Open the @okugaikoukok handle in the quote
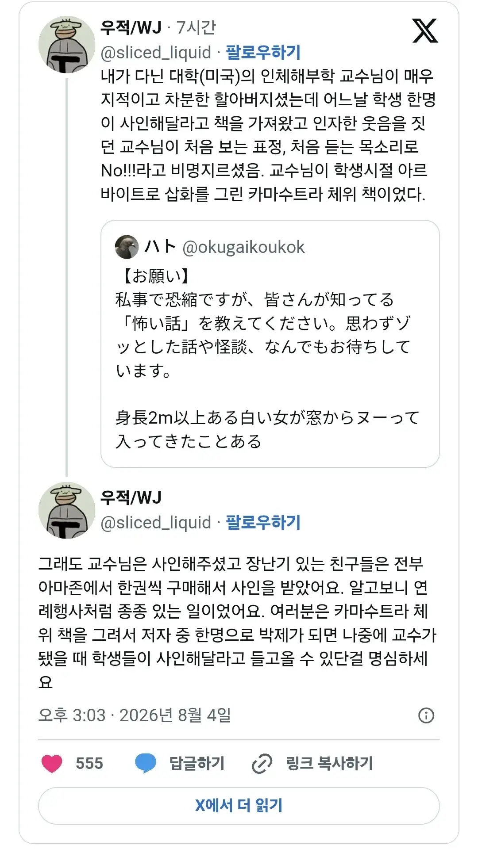Image resolution: width=478 pixels, height=868 pixels. (243, 247)
